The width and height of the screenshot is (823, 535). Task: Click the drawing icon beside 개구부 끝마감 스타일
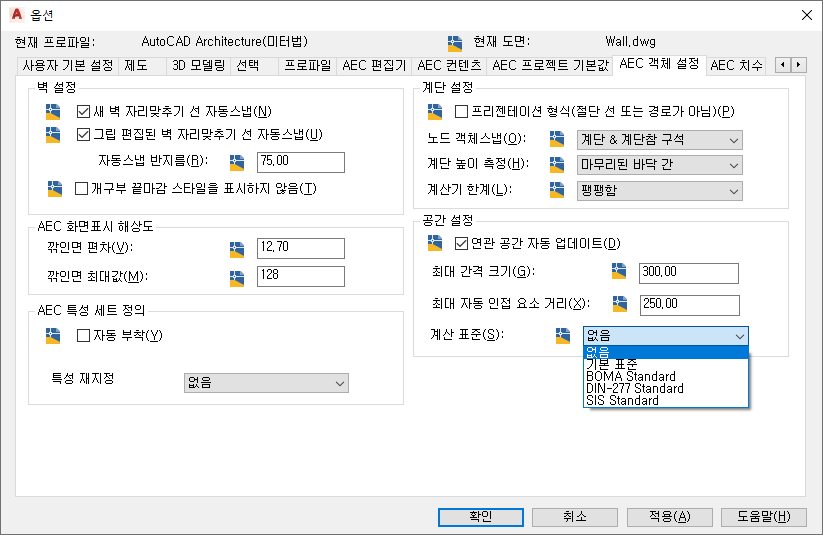click(x=55, y=188)
